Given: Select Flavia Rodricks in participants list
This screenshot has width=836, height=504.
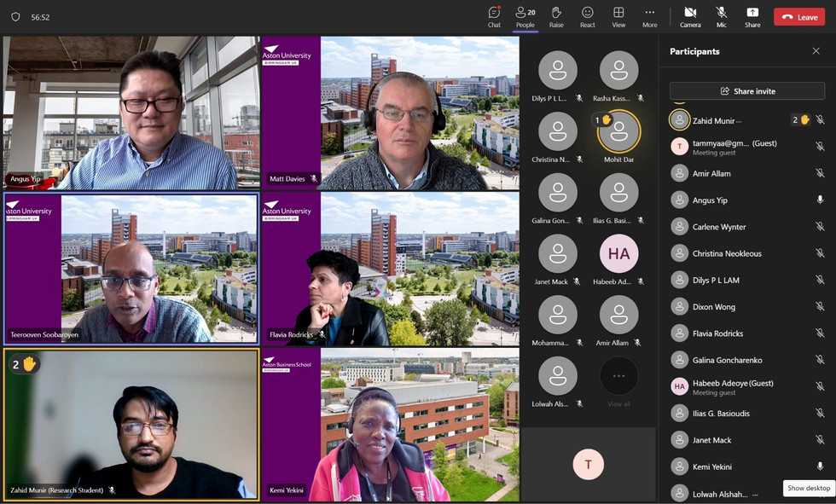Looking at the screenshot, I should tap(717, 333).
